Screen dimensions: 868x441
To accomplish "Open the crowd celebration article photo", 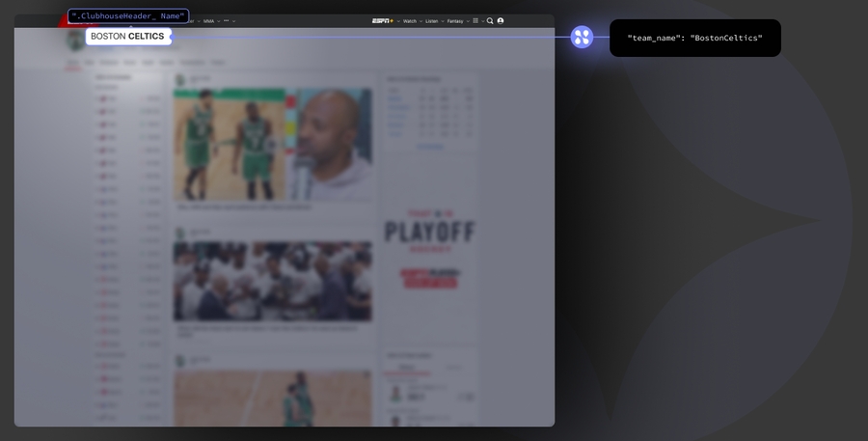I will click(x=272, y=280).
